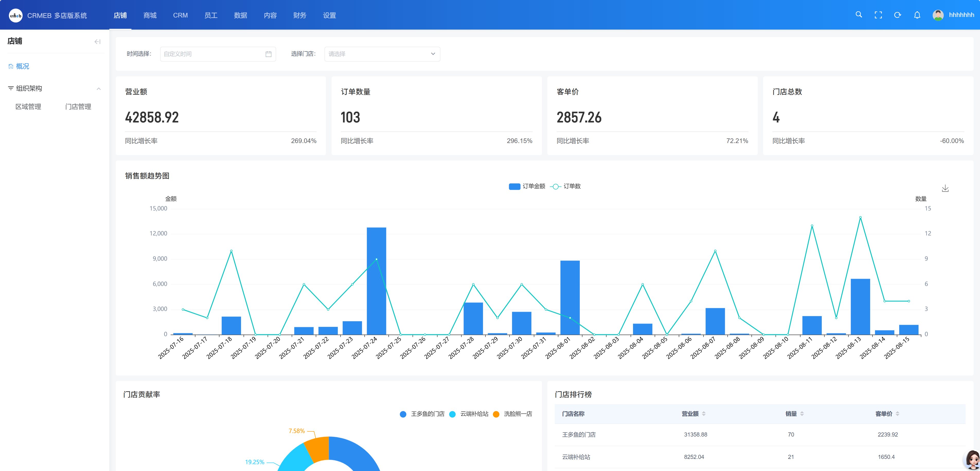Collapse the sidebar with arrow icon
980x471 pixels.
click(x=97, y=41)
